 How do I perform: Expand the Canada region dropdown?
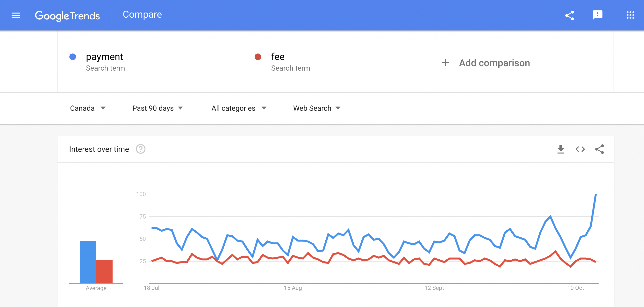[x=88, y=108]
